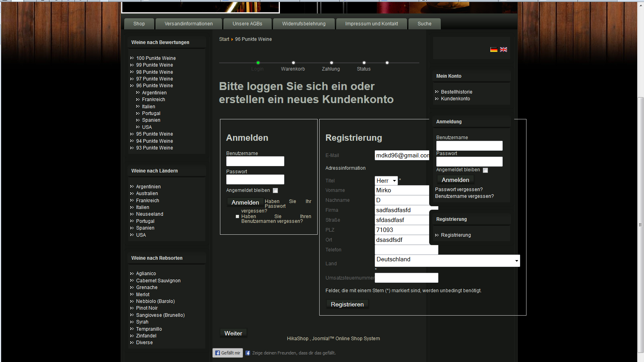This screenshot has width=644, height=362.
Task: Switch language with the German flag icon
Action: [x=494, y=50]
